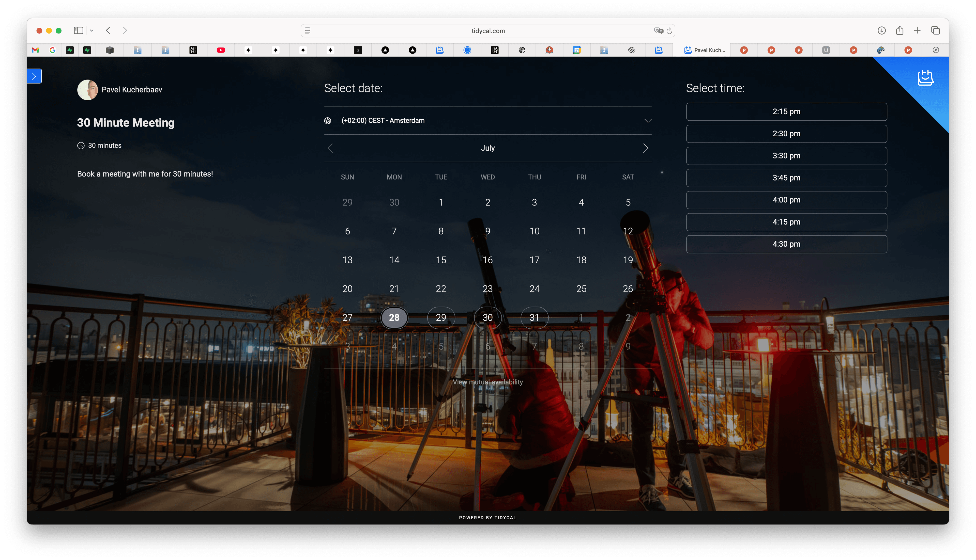Switch to the Pavel Kuch... tab
The image size is (976, 560).
click(705, 50)
